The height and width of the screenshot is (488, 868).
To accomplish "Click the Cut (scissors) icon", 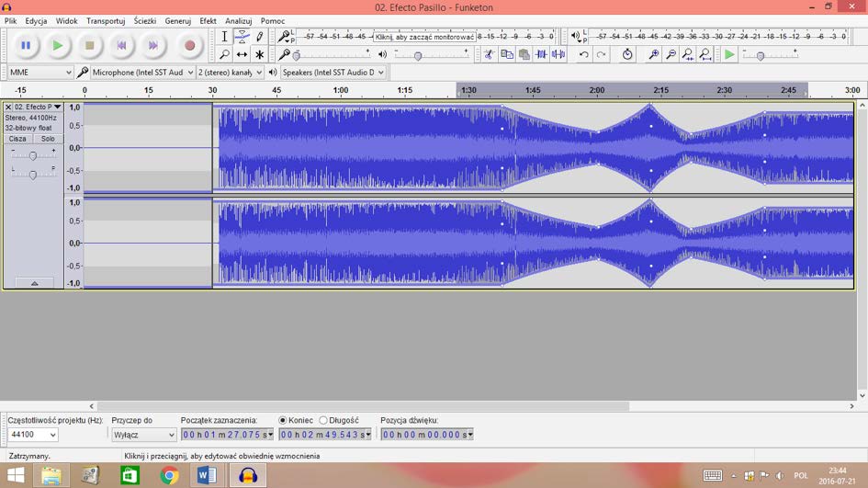I will click(490, 54).
